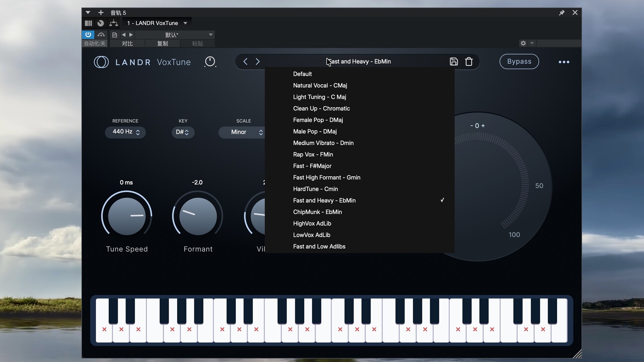
Task: Open the three-dot more options menu
Action: tap(563, 62)
